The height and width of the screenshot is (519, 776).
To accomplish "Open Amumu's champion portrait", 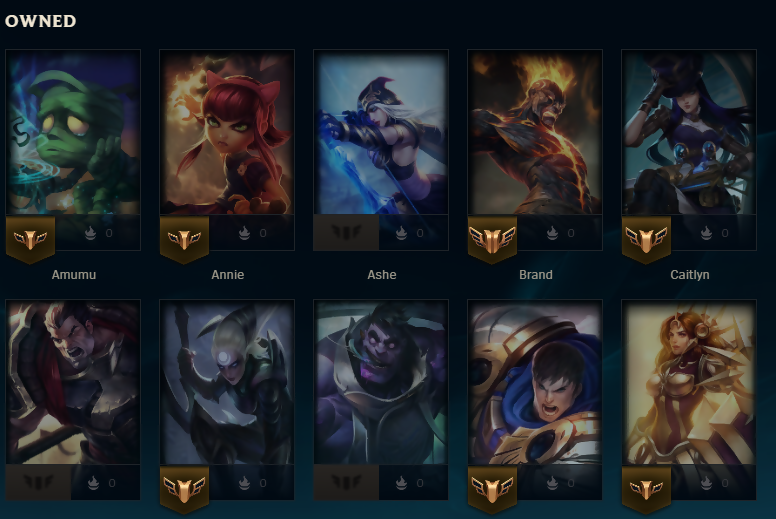I will (73, 132).
